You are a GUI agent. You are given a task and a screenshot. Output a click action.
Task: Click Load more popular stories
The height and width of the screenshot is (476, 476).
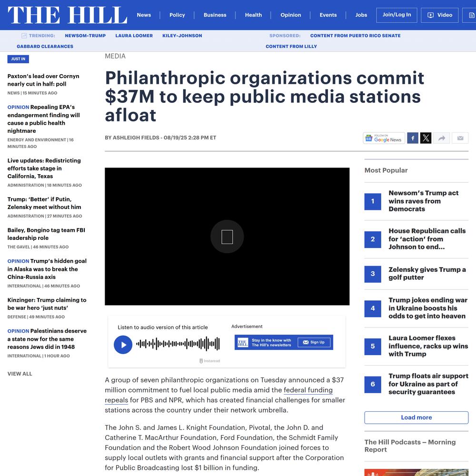coord(416,417)
